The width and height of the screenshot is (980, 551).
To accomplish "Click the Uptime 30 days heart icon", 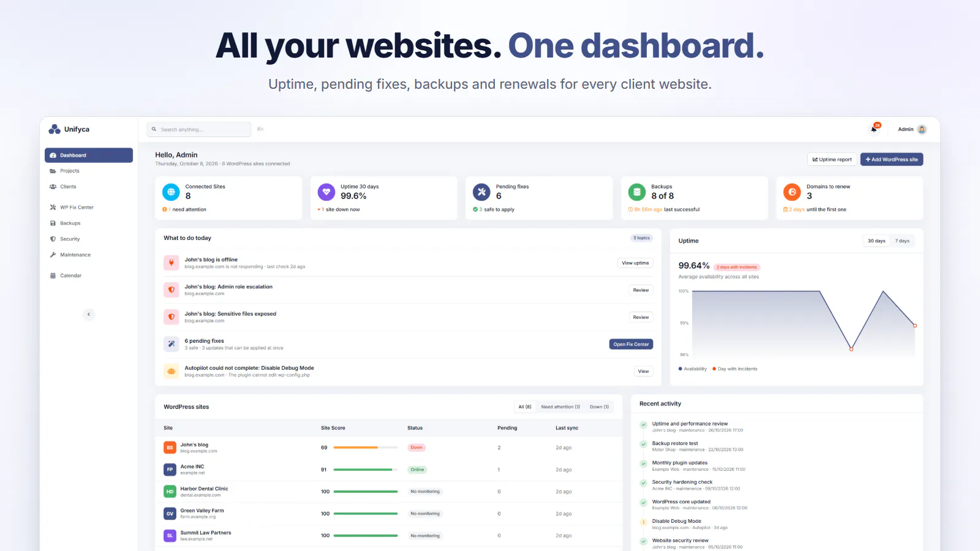I will point(326,192).
